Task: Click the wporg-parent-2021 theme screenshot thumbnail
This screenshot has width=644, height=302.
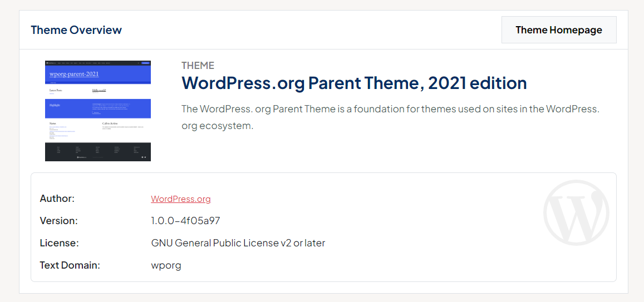Action: [98, 111]
